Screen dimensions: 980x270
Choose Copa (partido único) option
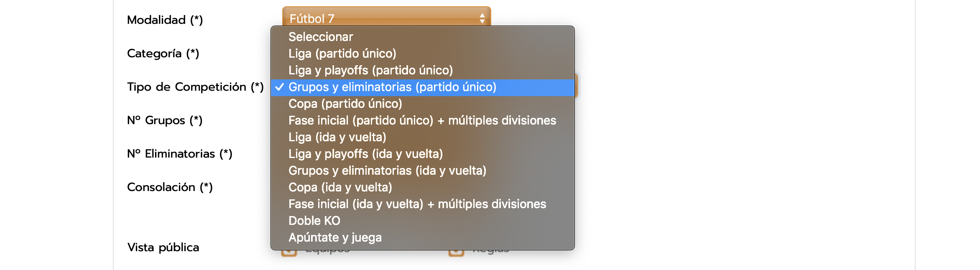(345, 104)
